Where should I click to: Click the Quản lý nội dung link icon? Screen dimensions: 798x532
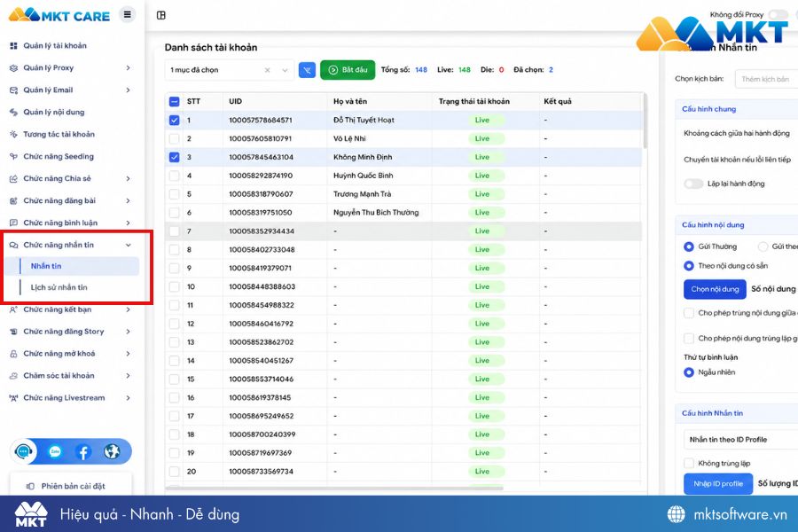(x=13, y=112)
